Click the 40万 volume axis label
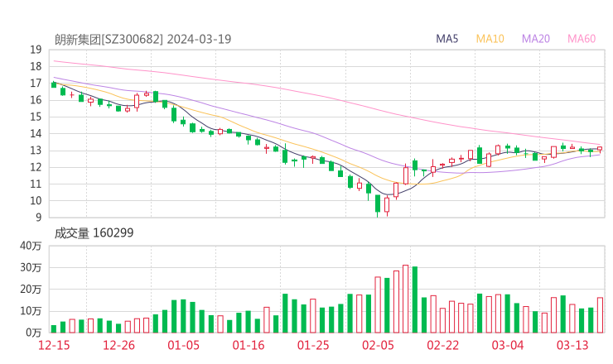 point(31,246)
